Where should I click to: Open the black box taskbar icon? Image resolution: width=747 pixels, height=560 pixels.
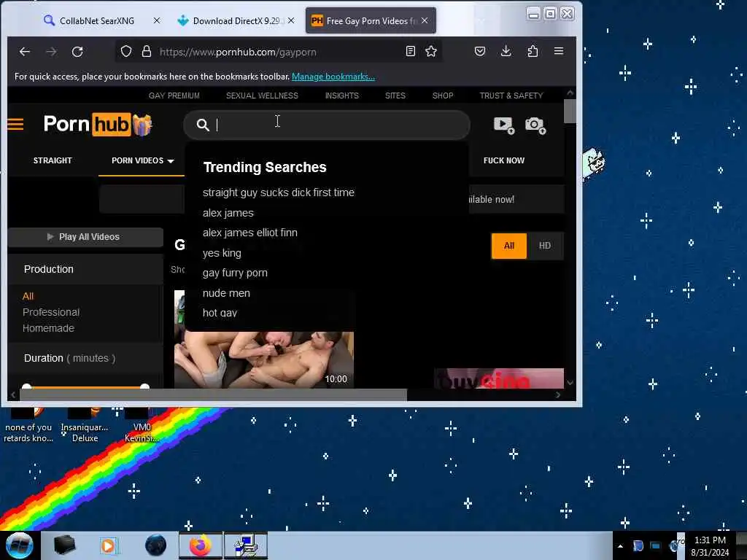[64, 545]
